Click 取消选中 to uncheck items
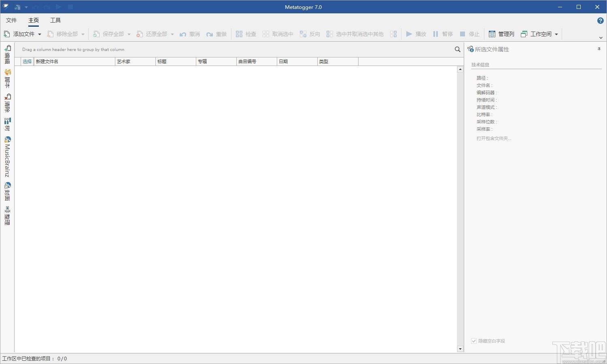 278,34
